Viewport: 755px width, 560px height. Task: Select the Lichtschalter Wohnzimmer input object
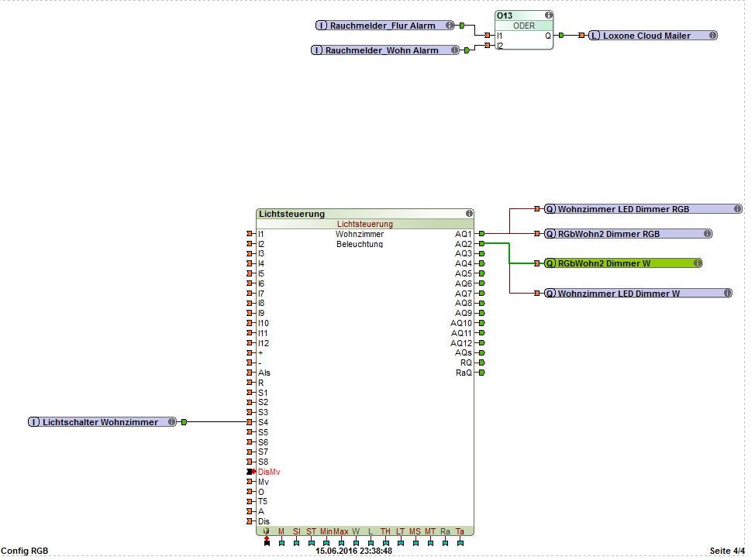pyautogui.click(x=102, y=422)
